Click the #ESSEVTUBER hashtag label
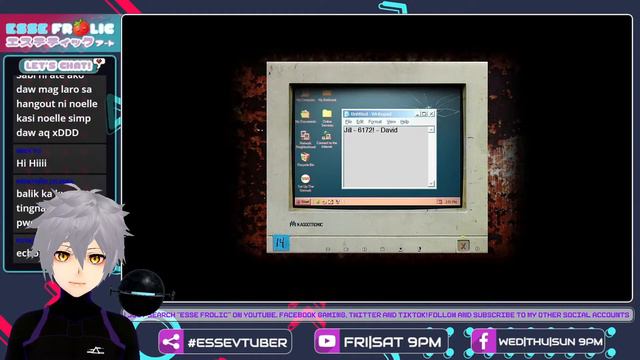 pos(238,342)
